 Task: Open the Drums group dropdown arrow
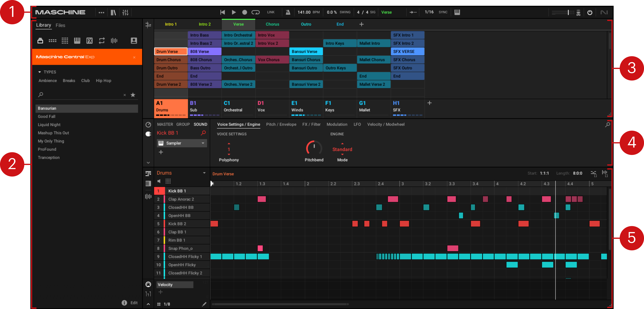(204, 173)
